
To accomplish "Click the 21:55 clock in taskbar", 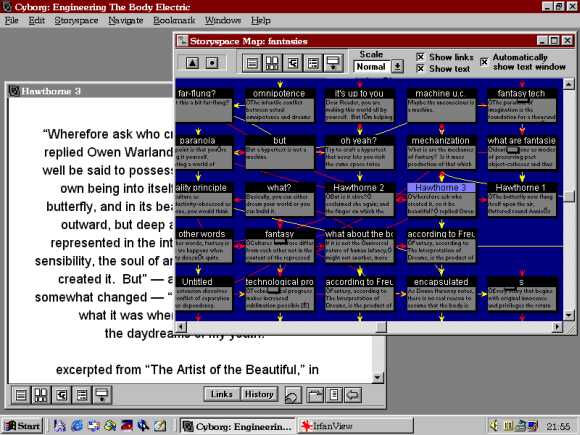I will tap(558, 426).
